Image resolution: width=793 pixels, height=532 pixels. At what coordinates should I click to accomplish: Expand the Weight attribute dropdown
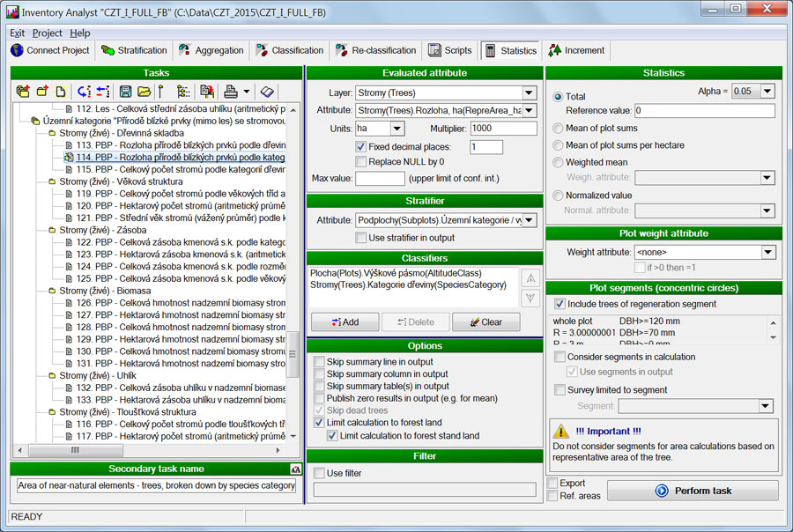pyautogui.click(x=767, y=253)
